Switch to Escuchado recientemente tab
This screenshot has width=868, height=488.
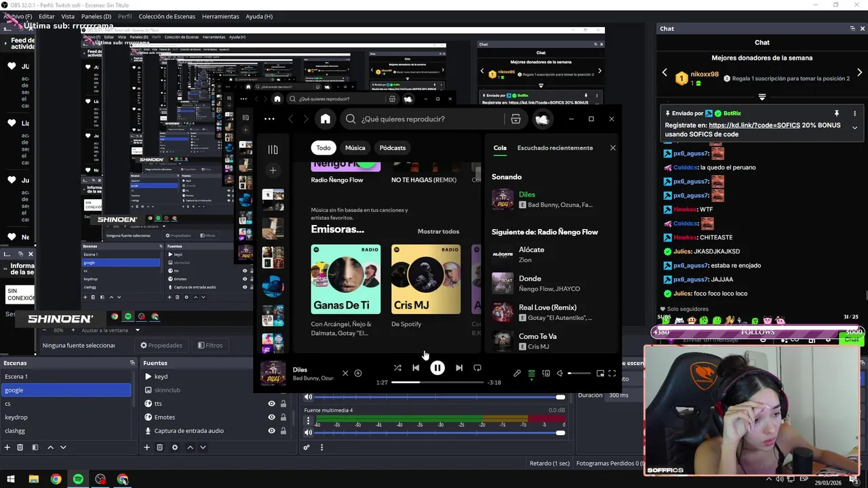[555, 148]
